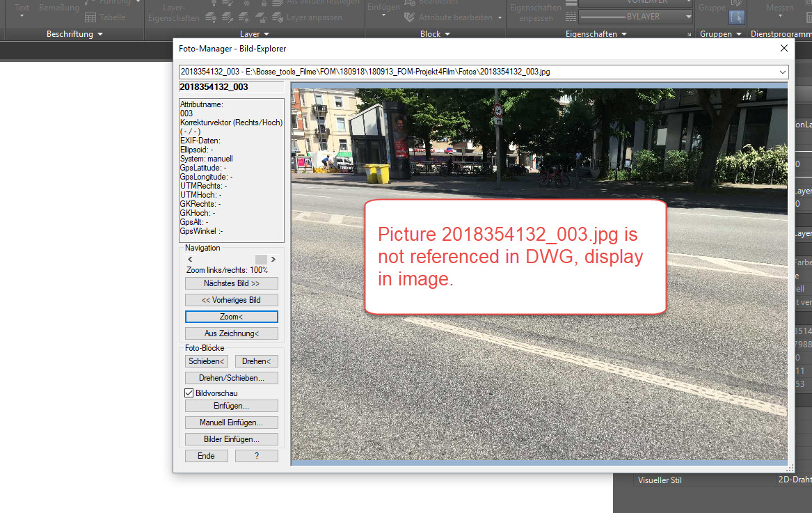Click the << Vorheriges Bild button
The width and height of the screenshot is (812, 513).
(x=232, y=300)
